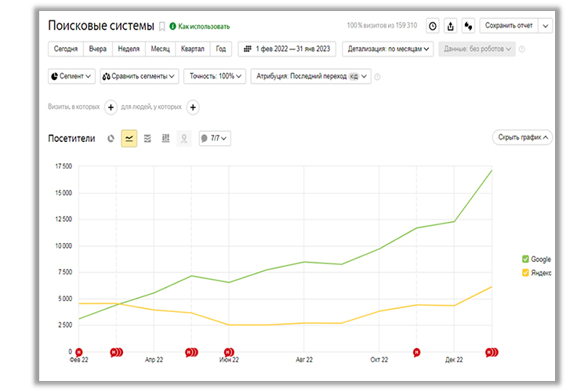
Task: Select the 'Неделя' period tab
Action: point(129,49)
